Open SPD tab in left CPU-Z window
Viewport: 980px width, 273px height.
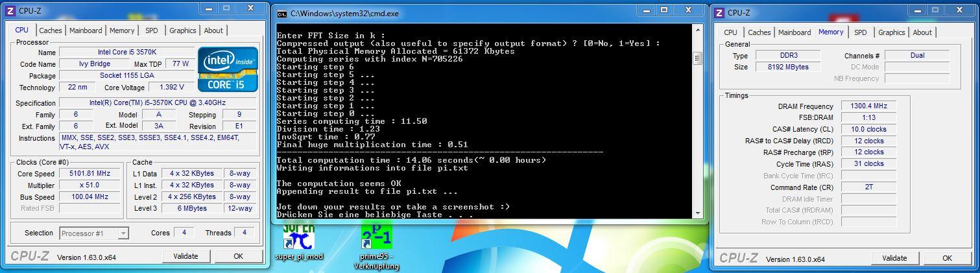151,30
